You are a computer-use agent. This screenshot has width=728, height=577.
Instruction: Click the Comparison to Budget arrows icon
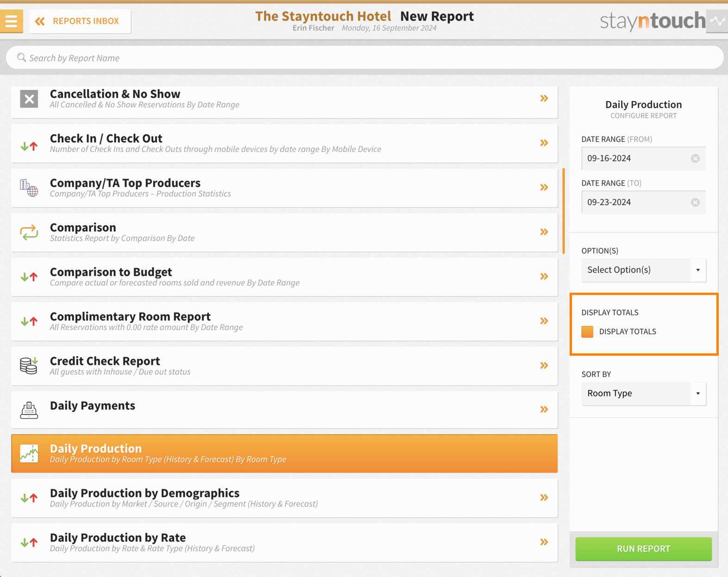click(x=29, y=277)
